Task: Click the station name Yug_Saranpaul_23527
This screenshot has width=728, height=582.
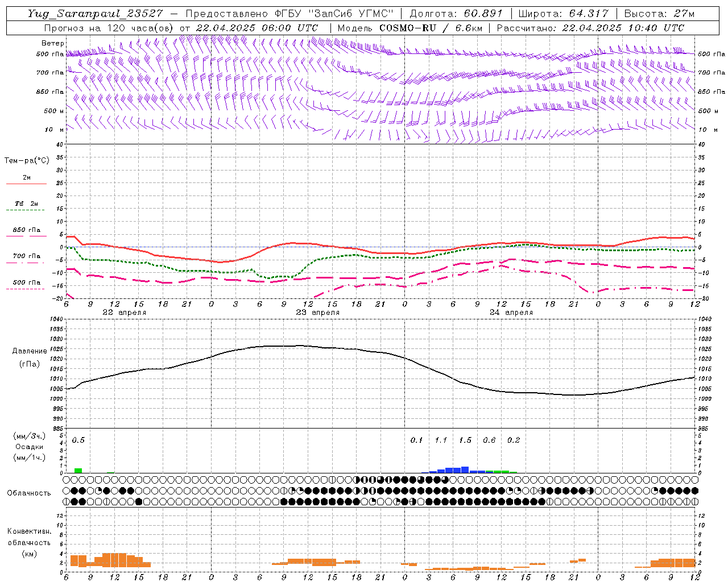Action: tap(95, 14)
